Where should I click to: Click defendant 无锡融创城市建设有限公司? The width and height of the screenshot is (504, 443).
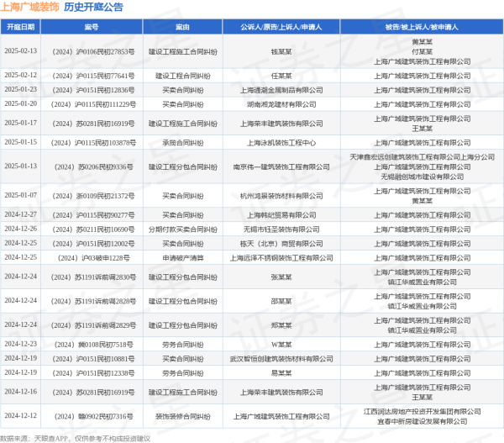pos(422,177)
